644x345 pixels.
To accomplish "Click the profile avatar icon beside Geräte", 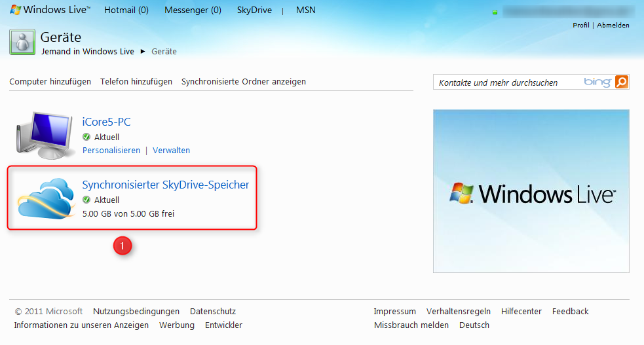I will 22,42.
